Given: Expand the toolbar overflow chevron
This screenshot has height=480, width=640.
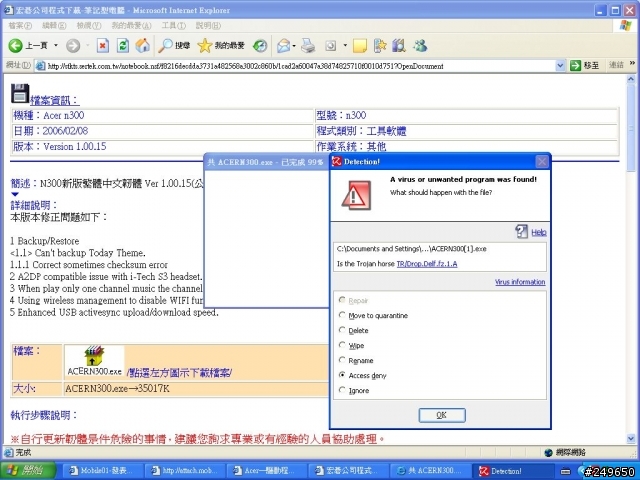Looking at the screenshot, I should coord(632,63).
